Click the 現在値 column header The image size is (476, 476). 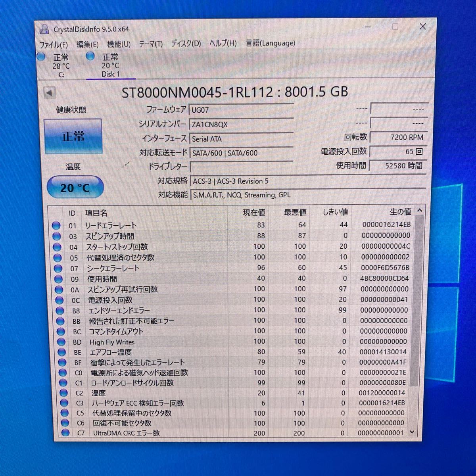click(x=254, y=213)
